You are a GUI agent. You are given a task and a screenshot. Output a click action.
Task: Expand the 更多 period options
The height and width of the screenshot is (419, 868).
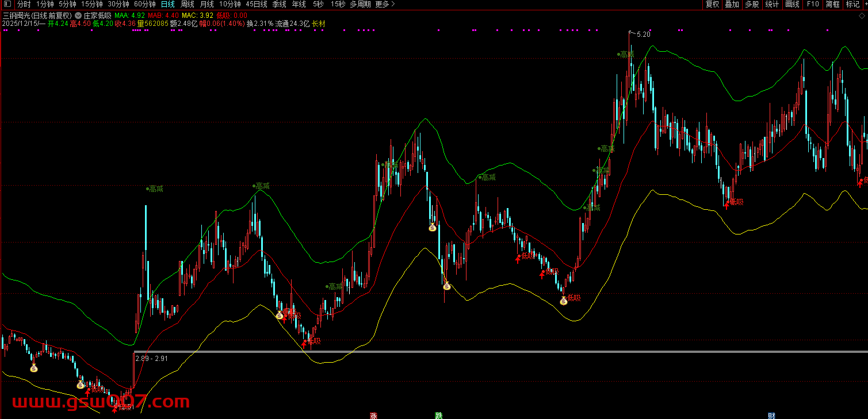pyautogui.click(x=385, y=4)
